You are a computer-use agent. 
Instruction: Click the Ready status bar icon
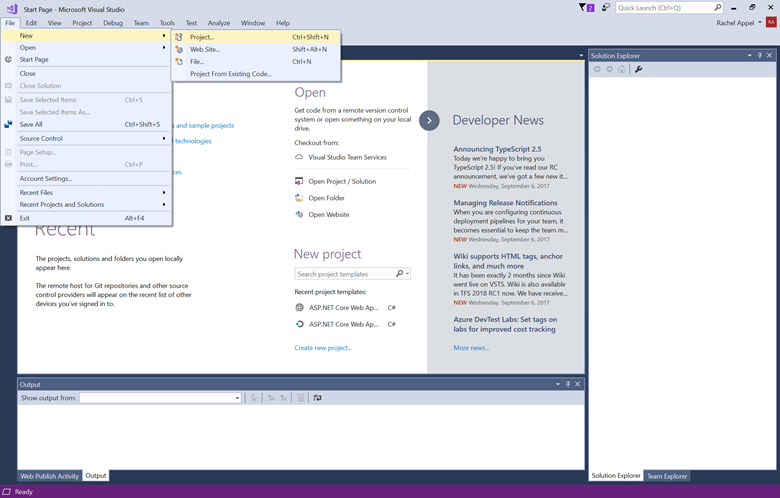[7, 492]
